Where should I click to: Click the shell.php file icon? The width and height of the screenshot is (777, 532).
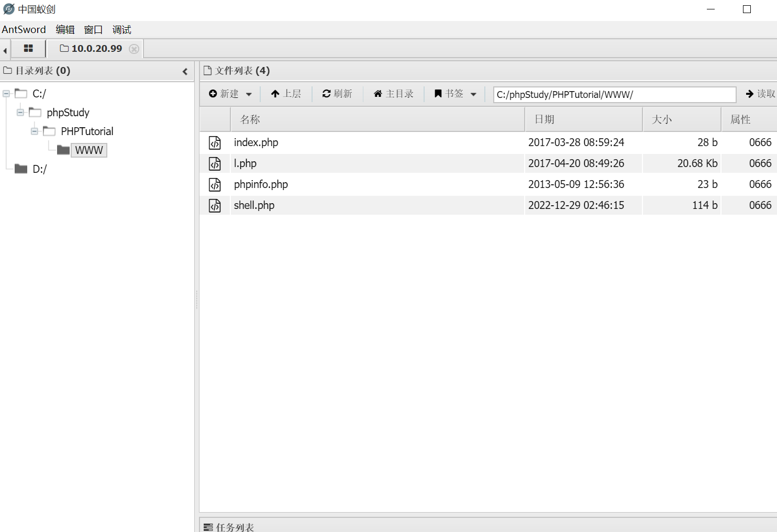215,205
